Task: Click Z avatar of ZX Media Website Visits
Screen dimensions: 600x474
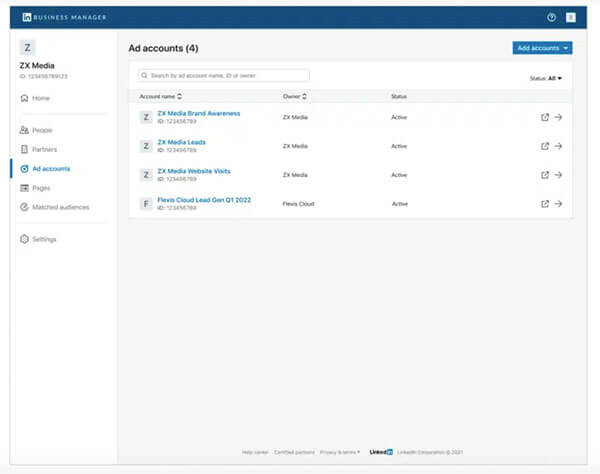Action: coord(146,175)
